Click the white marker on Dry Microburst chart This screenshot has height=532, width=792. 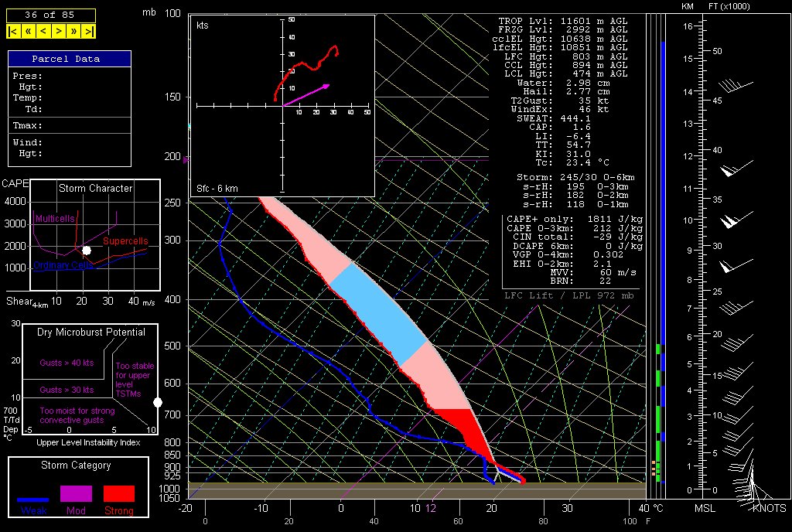(158, 402)
